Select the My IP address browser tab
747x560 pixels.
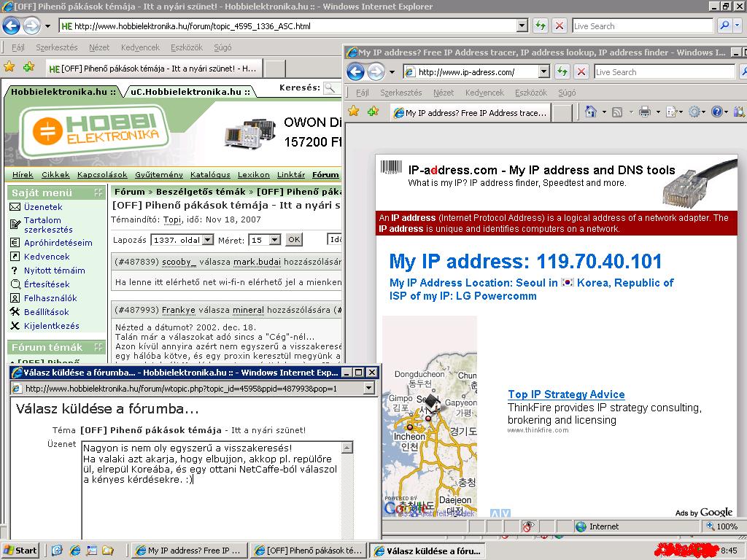[x=471, y=113]
